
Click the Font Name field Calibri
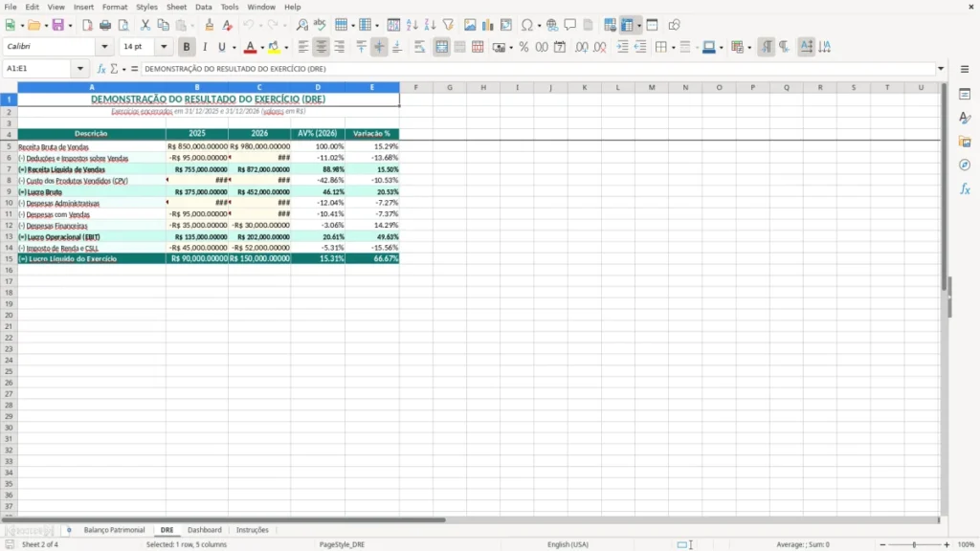[50, 46]
